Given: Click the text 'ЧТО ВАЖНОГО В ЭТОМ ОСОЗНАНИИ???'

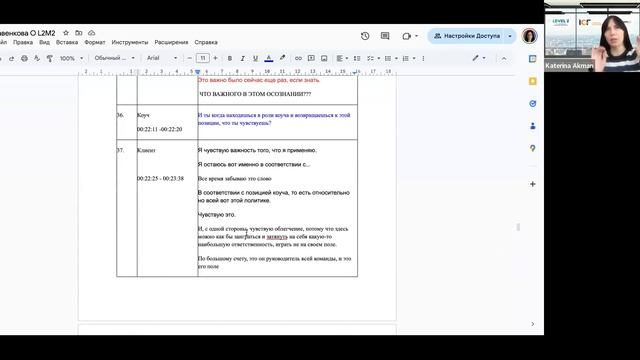Looking at the screenshot, I should point(256,94).
